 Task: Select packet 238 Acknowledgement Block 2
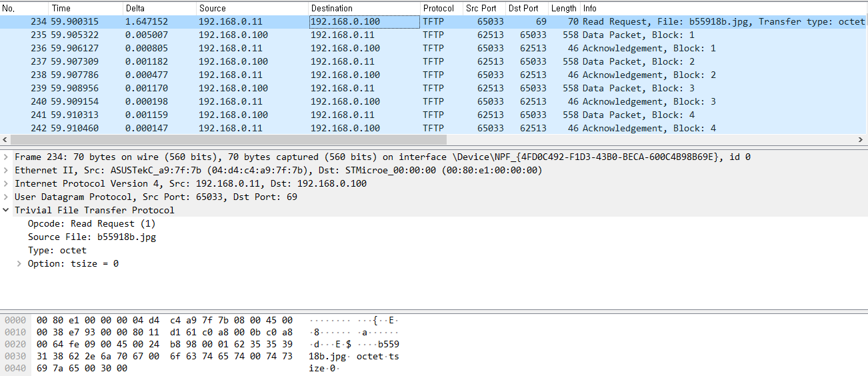tap(434, 75)
